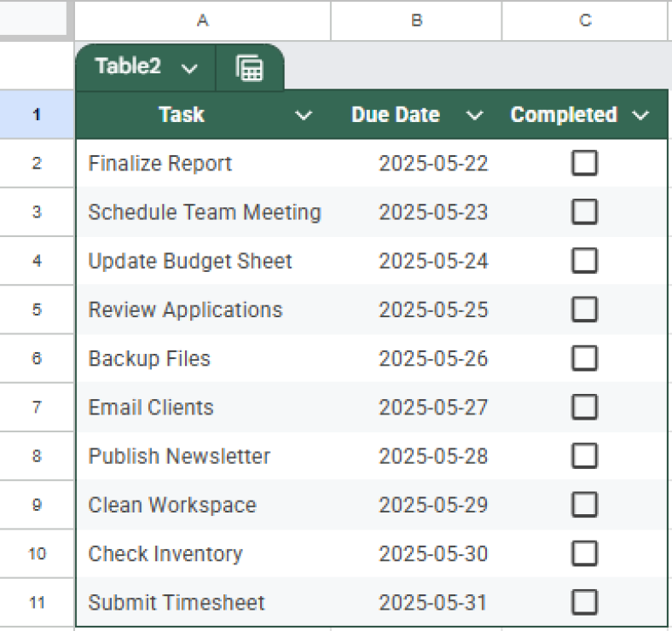Open the Task column filter dropdown
The image size is (672, 631).
(303, 116)
